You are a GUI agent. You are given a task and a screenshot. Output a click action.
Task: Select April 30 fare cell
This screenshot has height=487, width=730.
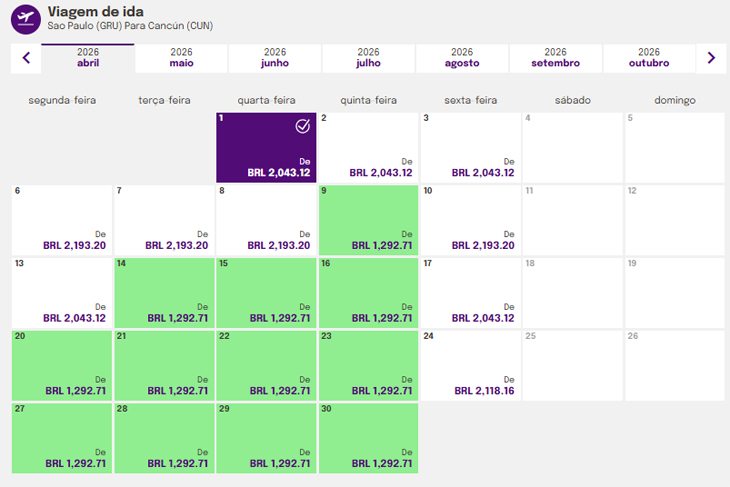pyautogui.click(x=368, y=438)
